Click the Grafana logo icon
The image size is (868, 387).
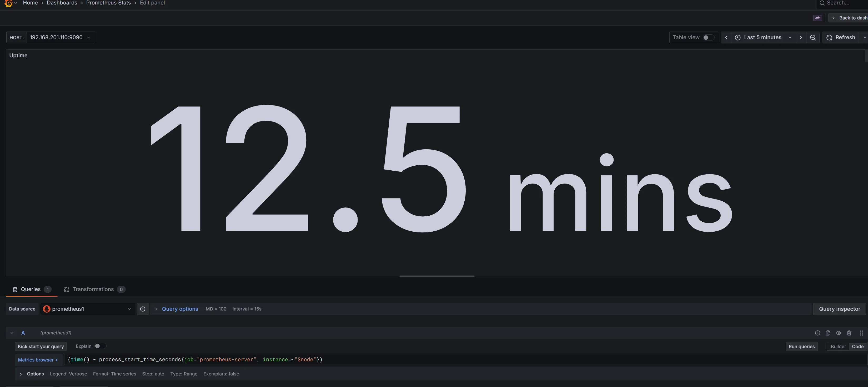click(8, 3)
